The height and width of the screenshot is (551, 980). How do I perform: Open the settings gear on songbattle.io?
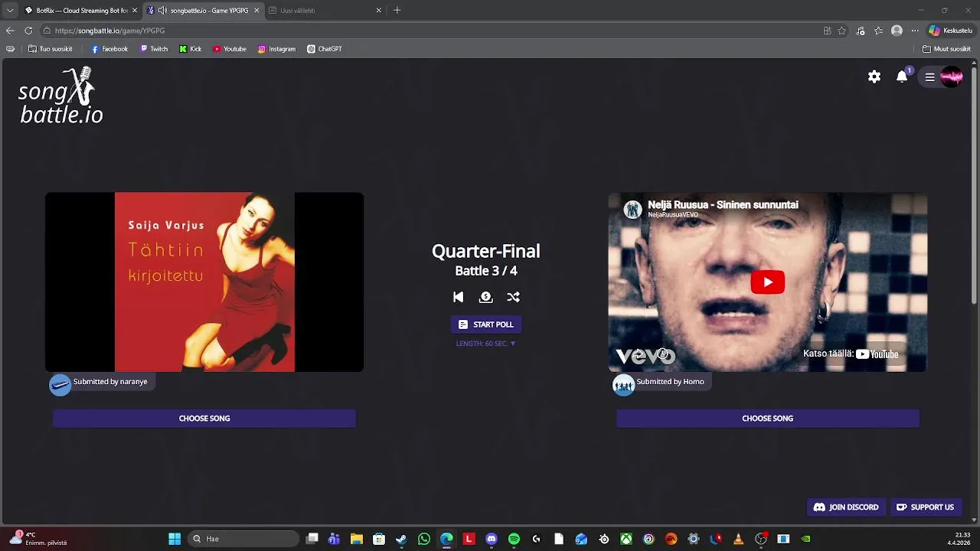point(874,77)
